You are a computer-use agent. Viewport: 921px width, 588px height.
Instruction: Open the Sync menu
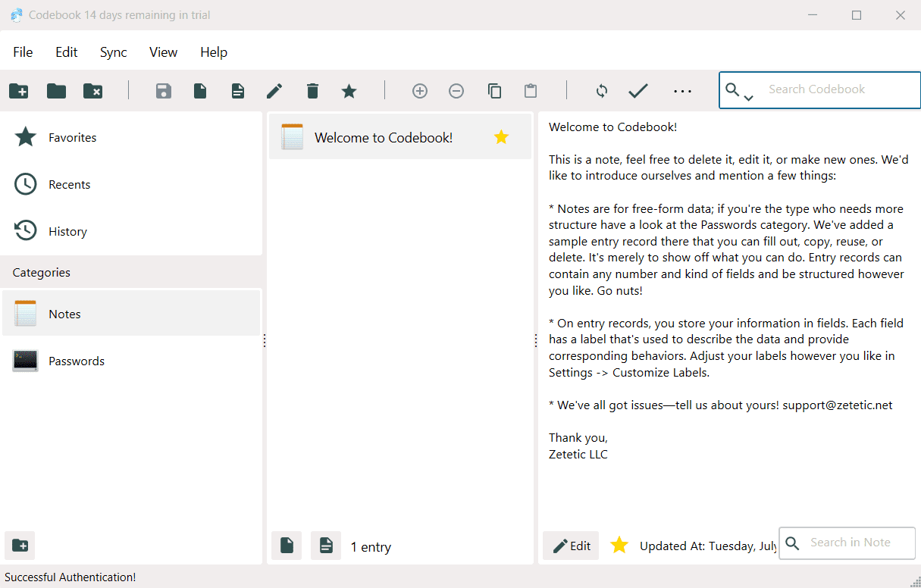click(114, 52)
